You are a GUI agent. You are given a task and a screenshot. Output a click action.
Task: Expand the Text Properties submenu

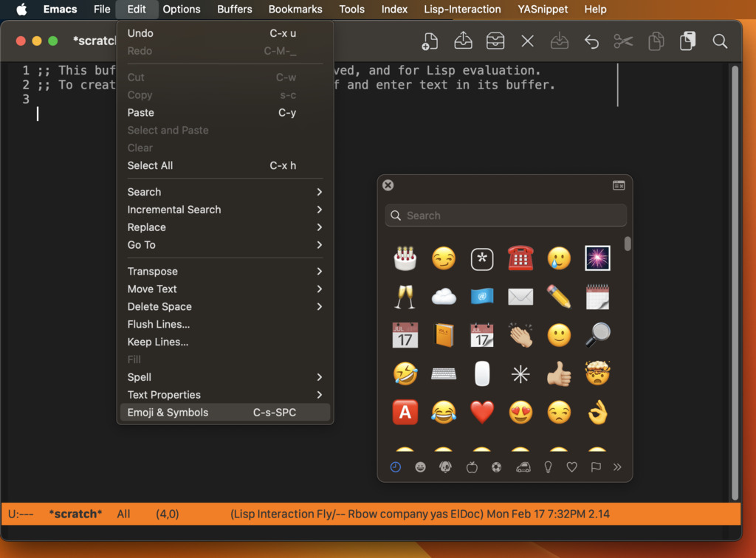coord(225,395)
